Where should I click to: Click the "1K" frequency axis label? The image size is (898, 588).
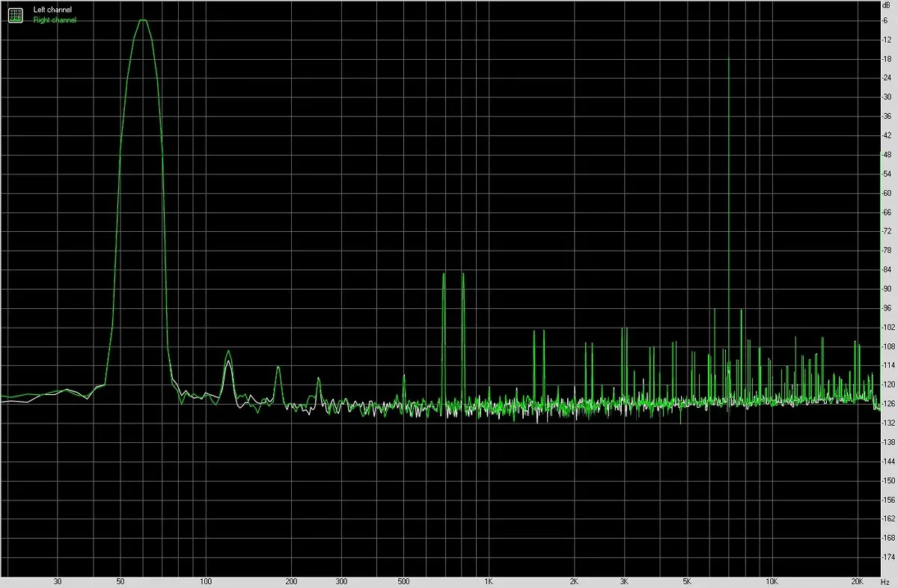tap(489, 581)
